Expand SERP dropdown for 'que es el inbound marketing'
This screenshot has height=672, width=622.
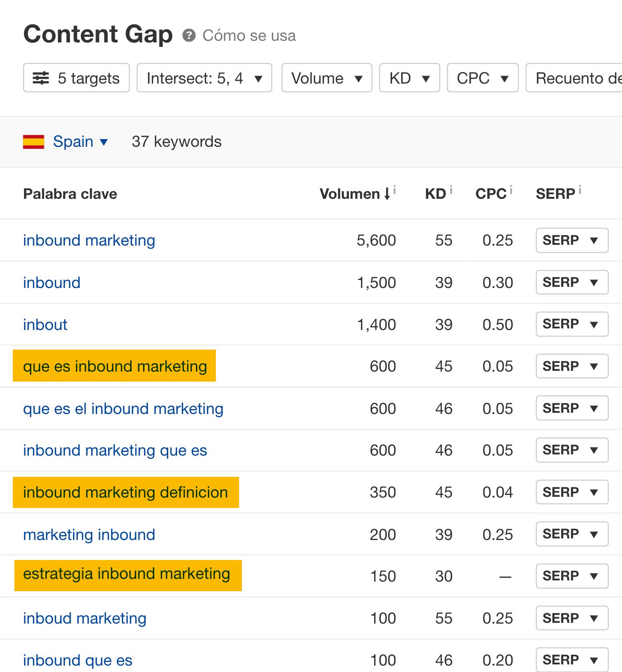pyautogui.click(x=572, y=408)
